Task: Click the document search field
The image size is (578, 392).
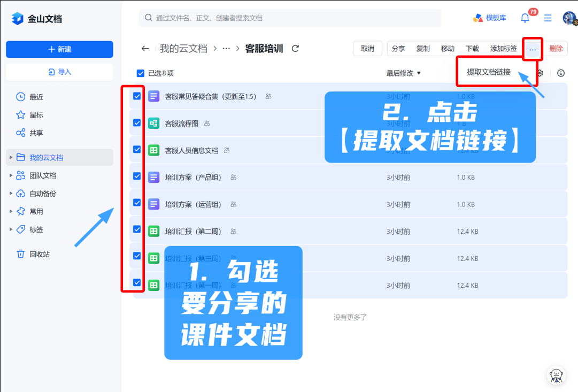Action: click(x=290, y=18)
